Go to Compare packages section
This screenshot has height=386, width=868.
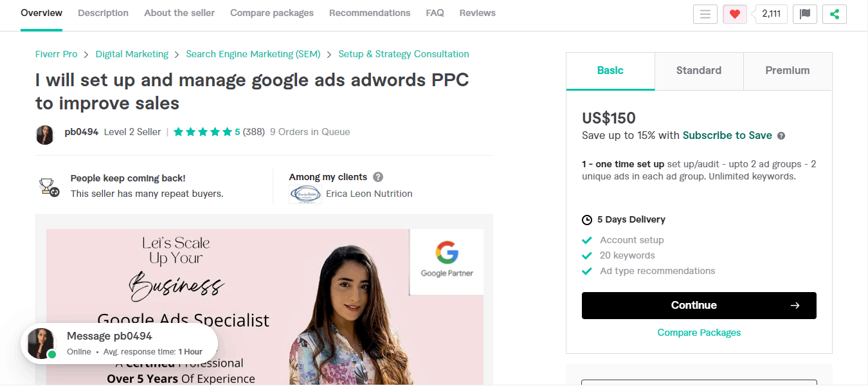click(272, 13)
